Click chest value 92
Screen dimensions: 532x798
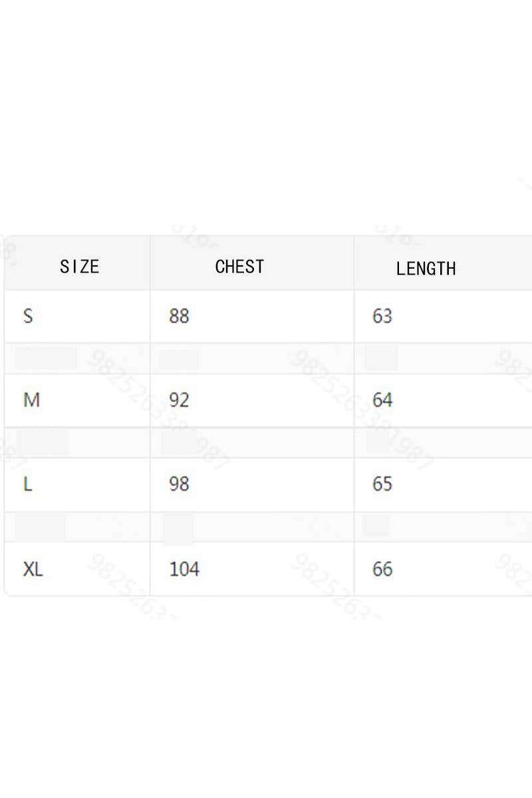179,400
